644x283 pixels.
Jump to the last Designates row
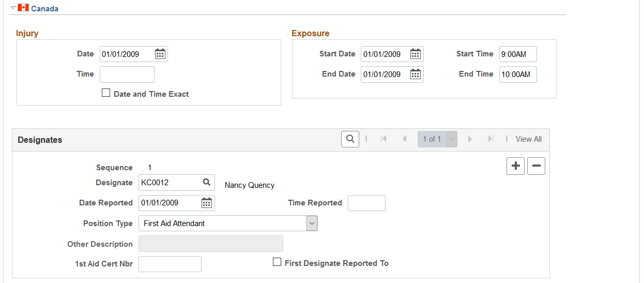490,139
